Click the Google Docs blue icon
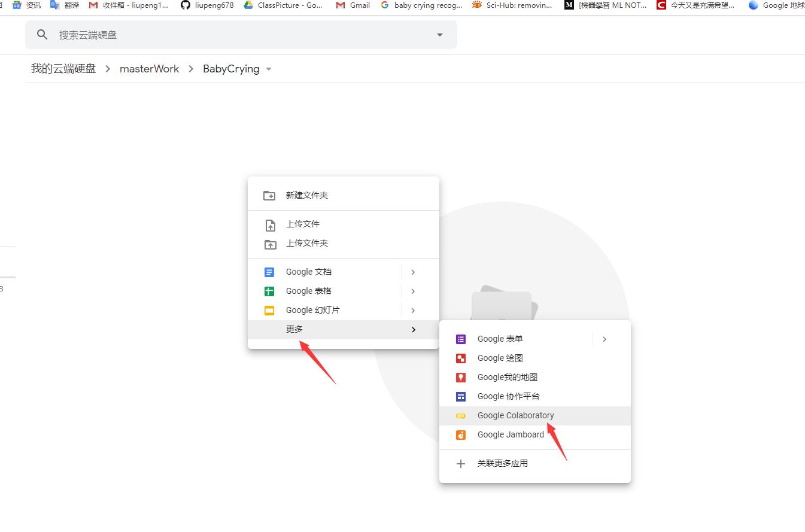The image size is (805, 532). tap(269, 272)
